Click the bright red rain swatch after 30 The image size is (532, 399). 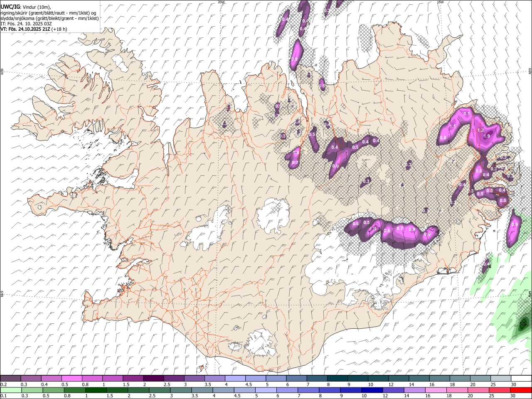pyautogui.click(x=521, y=390)
